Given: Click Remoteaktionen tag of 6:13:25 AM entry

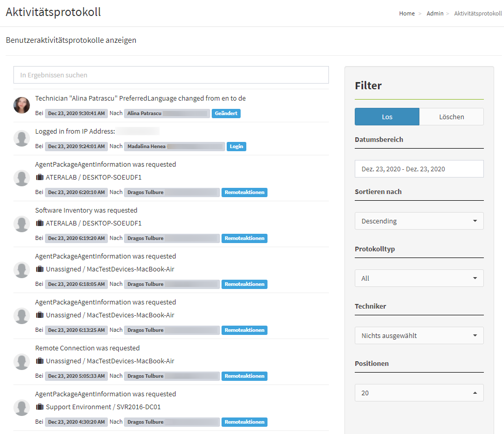Looking at the screenshot, I should (244, 330).
